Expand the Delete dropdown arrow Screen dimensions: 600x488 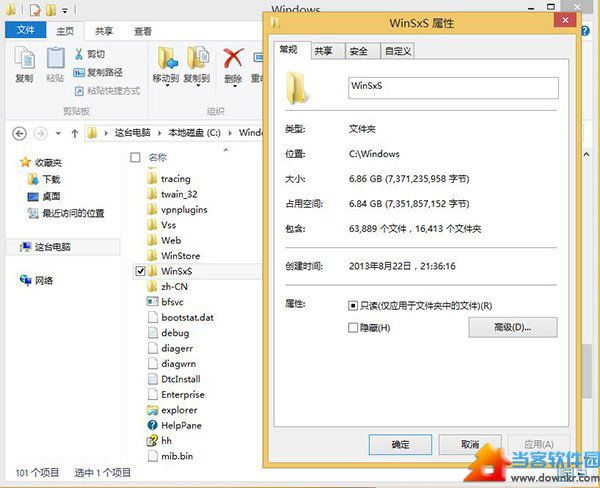click(x=235, y=86)
